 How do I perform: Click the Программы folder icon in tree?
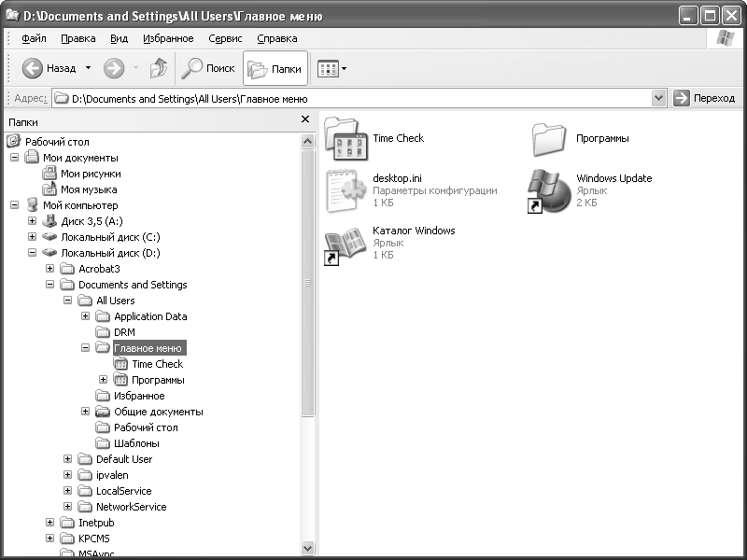pos(120,380)
